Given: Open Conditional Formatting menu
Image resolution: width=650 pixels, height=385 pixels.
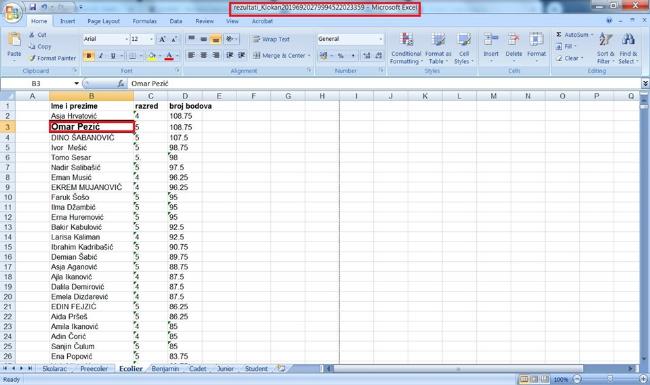Looking at the screenshot, I should click(x=406, y=48).
